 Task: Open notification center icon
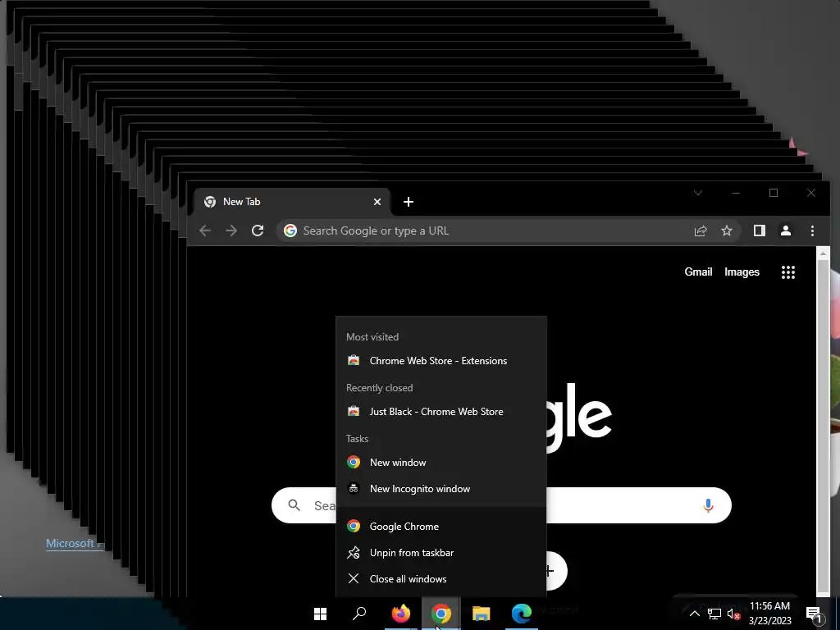coord(814,614)
